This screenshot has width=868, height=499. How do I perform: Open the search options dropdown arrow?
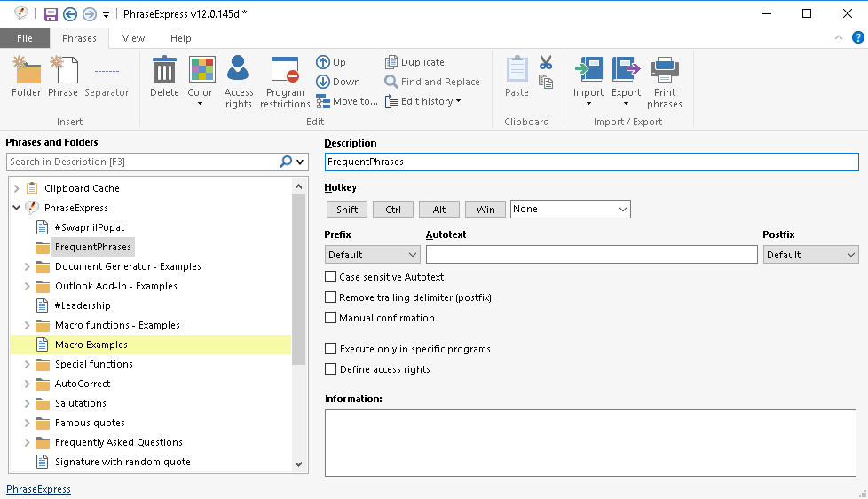[300, 162]
